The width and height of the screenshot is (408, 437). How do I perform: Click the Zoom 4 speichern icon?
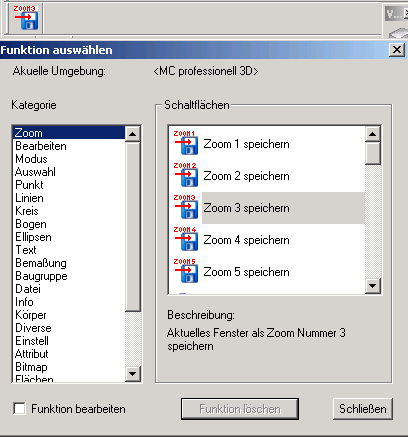tap(185, 239)
